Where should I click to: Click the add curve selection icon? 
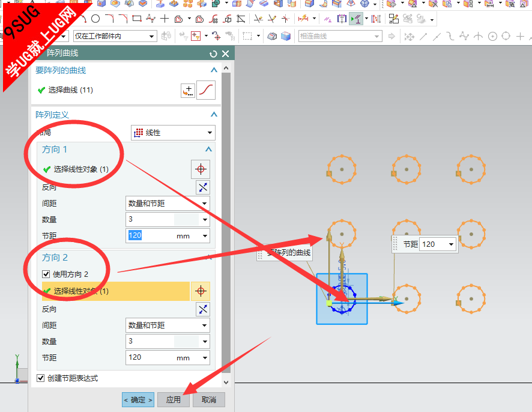pyautogui.click(x=187, y=90)
